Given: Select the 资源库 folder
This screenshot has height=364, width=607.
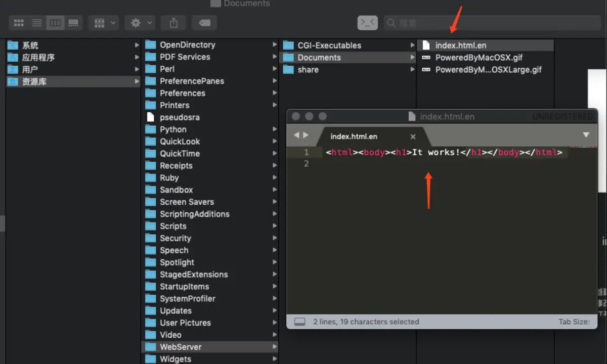Looking at the screenshot, I should (73, 82).
